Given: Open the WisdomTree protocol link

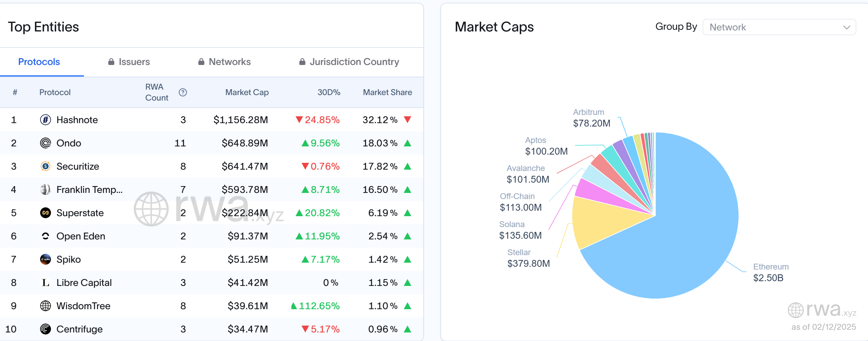Looking at the screenshot, I should pyautogui.click(x=83, y=306).
